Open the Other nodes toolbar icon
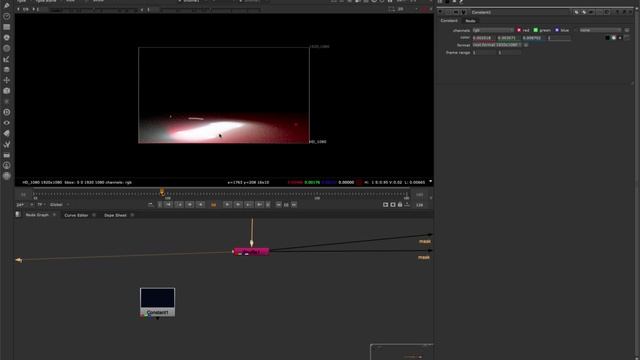The height and width of the screenshot is (360, 640). [7, 155]
